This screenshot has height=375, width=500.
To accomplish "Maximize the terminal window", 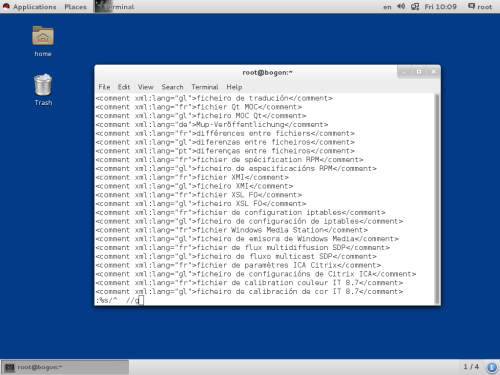I will [x=419, y=72].
